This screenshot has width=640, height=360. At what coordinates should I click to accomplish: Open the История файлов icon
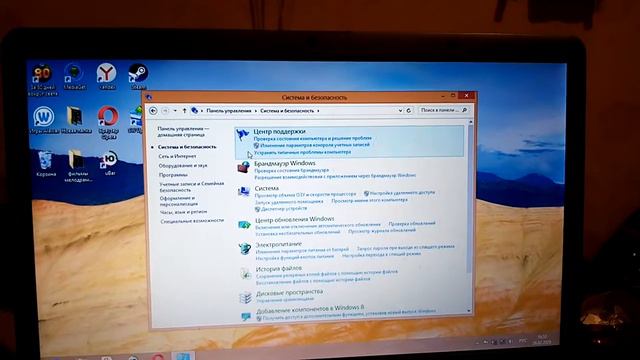(245, 273)
